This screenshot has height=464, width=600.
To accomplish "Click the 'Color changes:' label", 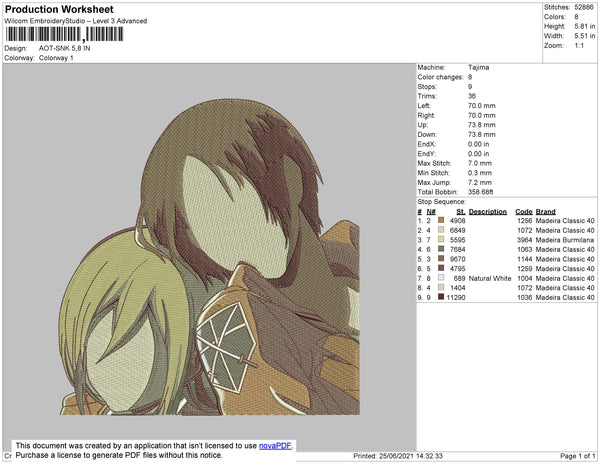I will pyautogui.click(x=440, y=77).
